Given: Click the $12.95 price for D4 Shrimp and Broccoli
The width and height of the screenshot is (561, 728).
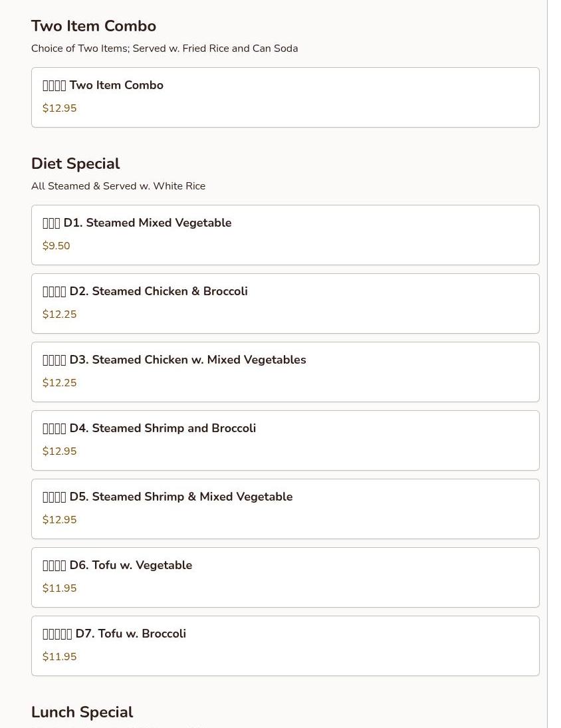Looking at the screenshot, I should (59, 451).
